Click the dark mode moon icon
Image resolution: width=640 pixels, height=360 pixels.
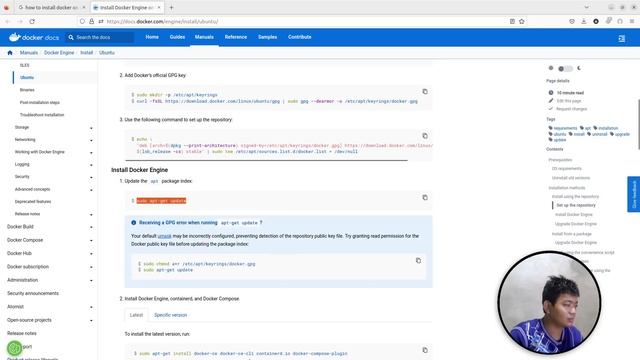tap(579, 68)
